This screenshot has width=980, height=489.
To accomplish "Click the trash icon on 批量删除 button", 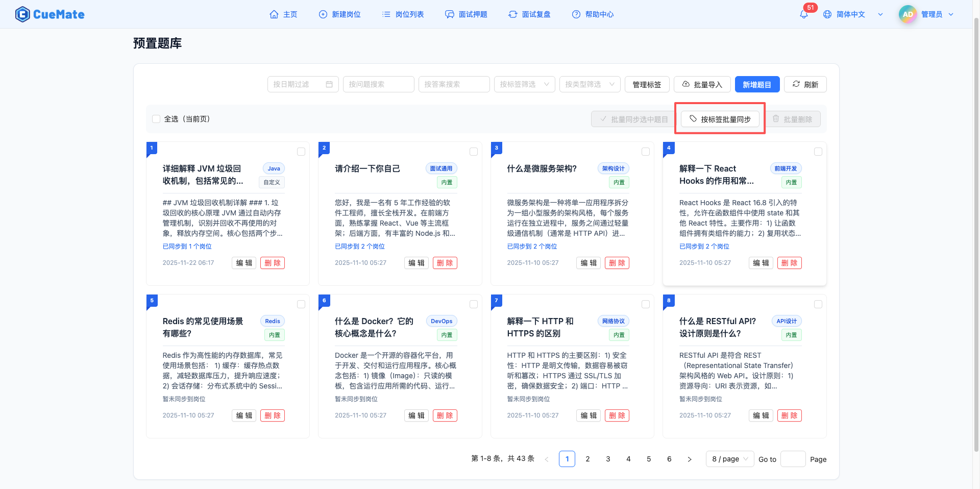I will pyautogui.click(x=777, y=118).
